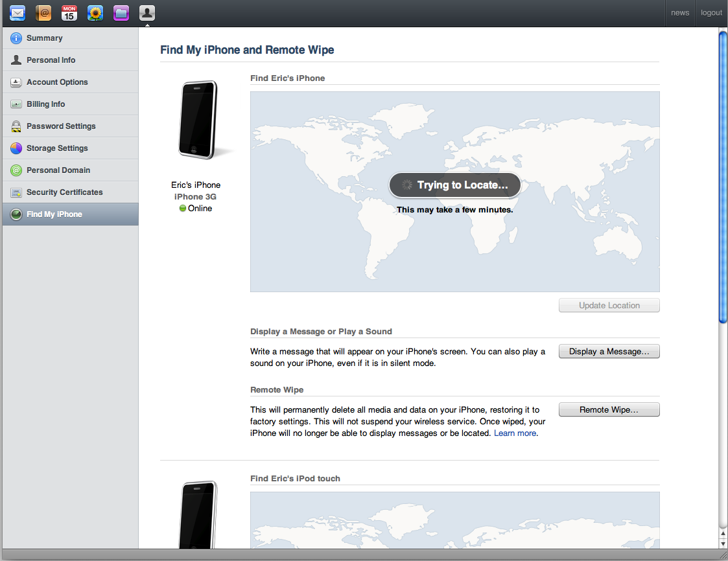This screenshot has width=728, height=561.
Task: Click the Remote Wipe button
Action: (609, 409)
